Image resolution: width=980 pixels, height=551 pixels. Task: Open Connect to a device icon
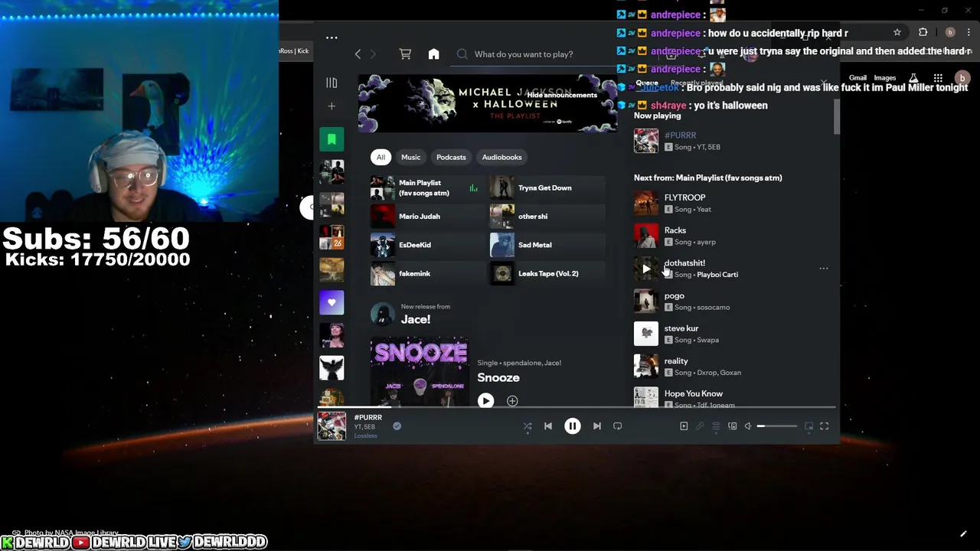pos(732,426)
